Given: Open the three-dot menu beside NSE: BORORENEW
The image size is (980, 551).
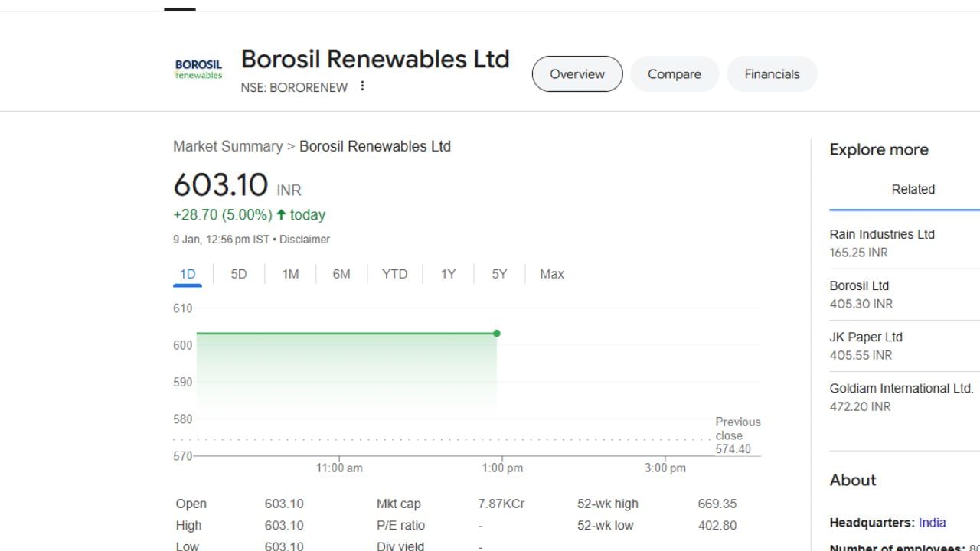Looking at the screenshot, I should coord(362,86).
